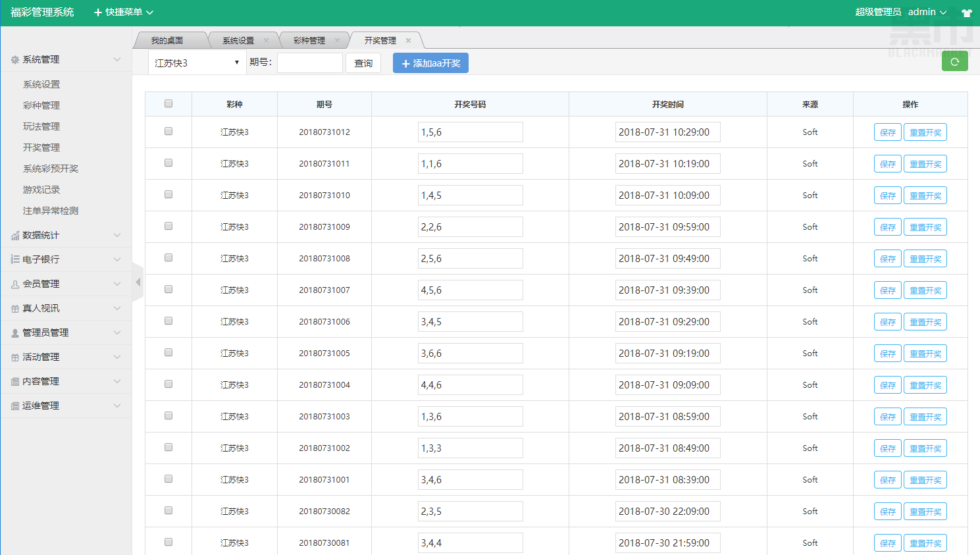Check the row for 期号 20180731006
Screen dimensions: 980x555
(x=168, y=321)
